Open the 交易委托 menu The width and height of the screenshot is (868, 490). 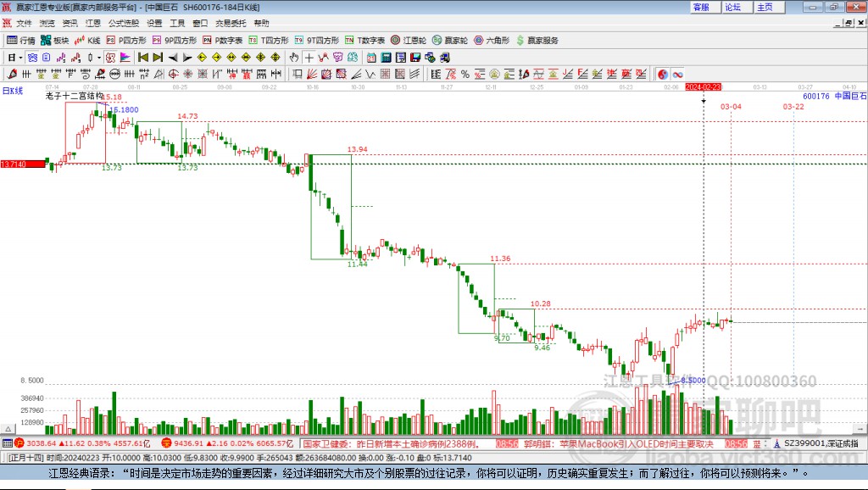(x=231, y=23)
